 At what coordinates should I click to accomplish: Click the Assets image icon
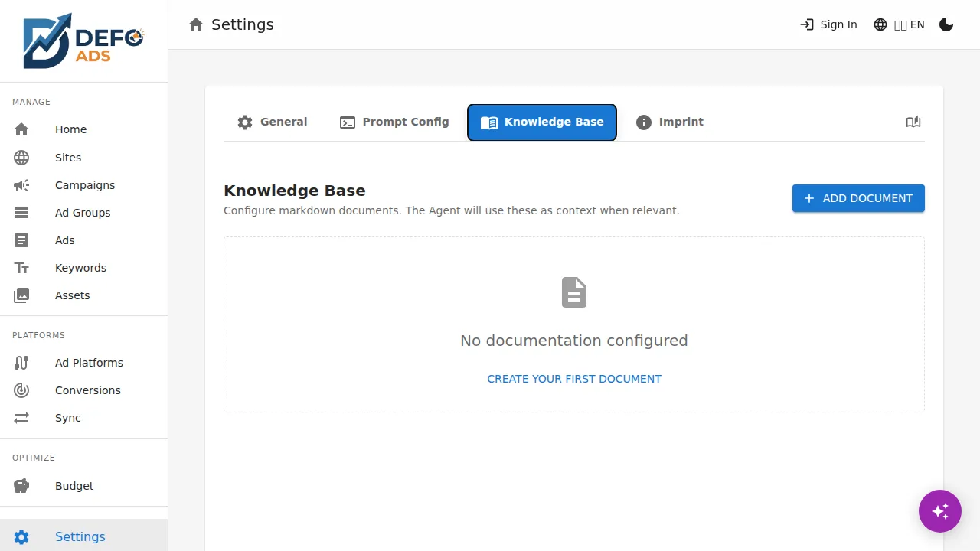click(x=21, y=295)
